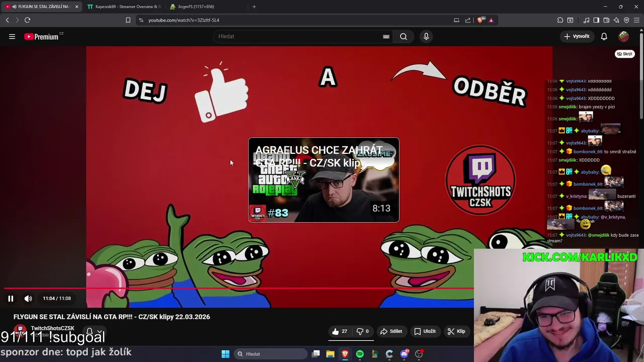Reload the page in the browser
The width and height of the screenshot is (644, 362).
(27, 20)
